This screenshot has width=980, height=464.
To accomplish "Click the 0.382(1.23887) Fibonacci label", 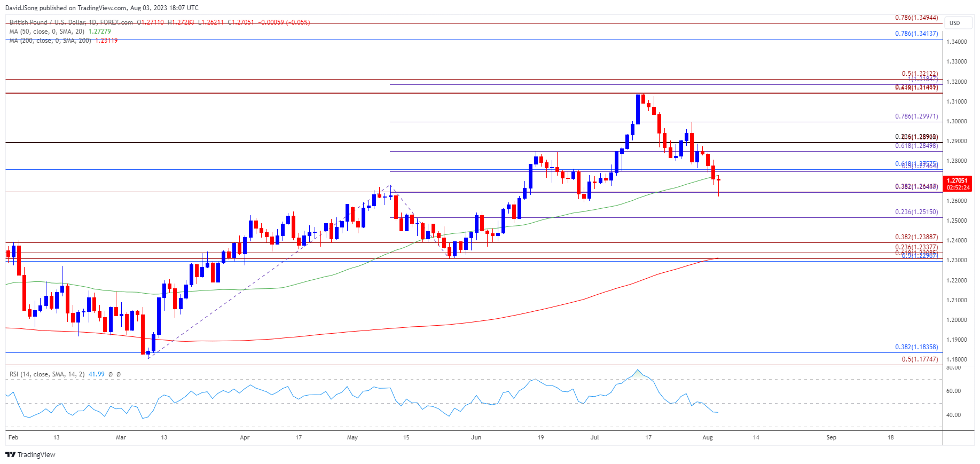I will (916, 237).
